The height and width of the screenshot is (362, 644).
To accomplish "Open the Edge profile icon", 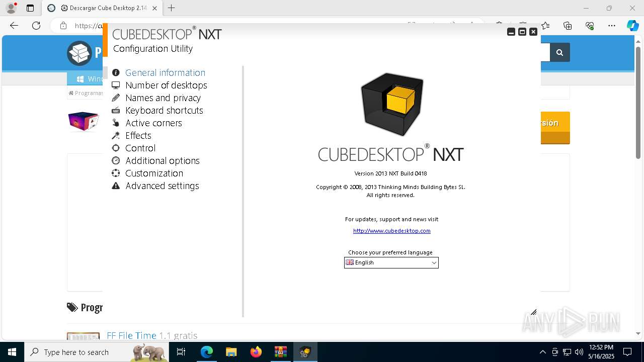I will click(11, 8).
